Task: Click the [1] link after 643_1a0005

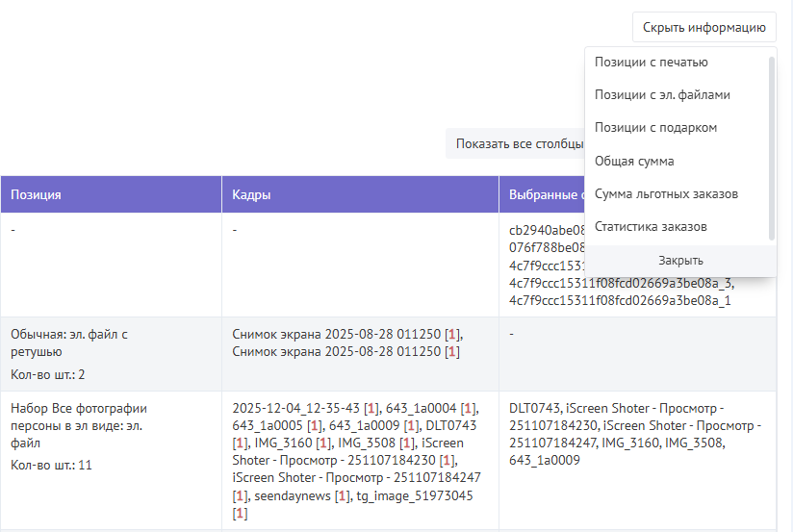Action: [x=317, y=425]
